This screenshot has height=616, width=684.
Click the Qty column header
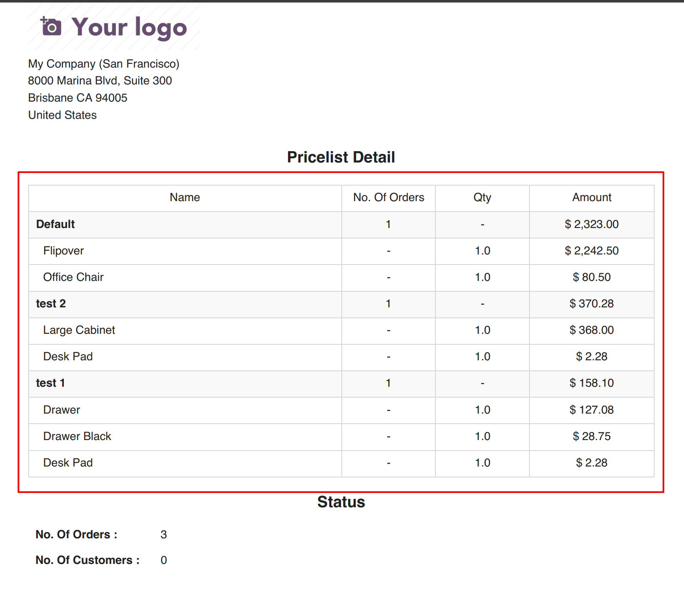pyautogui.click(x=482, y=197)
